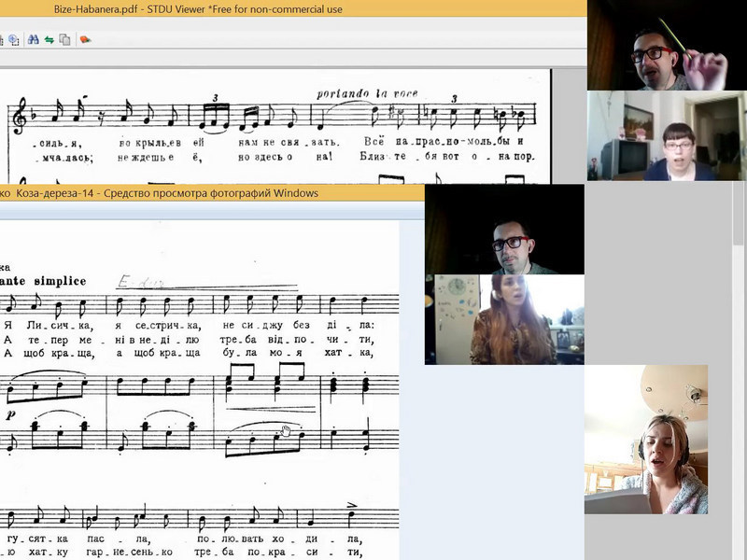
Task: Click the lyric "нам не свя.зать."
Action: (289, 142)
